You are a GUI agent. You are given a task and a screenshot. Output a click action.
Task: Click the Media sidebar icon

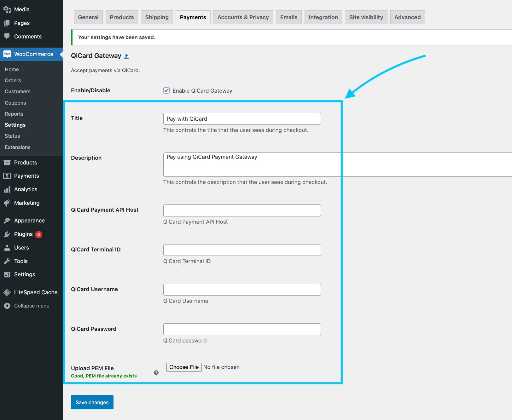coord(7,9)
